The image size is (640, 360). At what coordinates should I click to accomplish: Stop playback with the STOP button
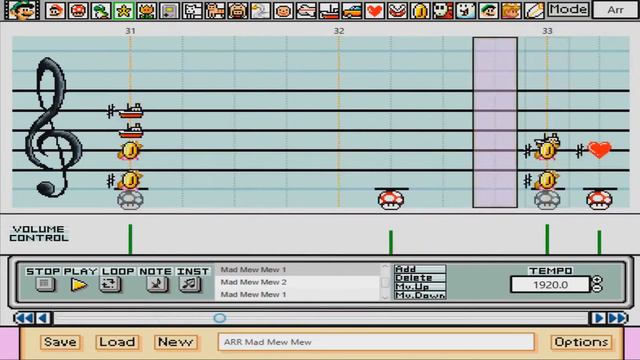pyautogui.click(x=45, y=284)
